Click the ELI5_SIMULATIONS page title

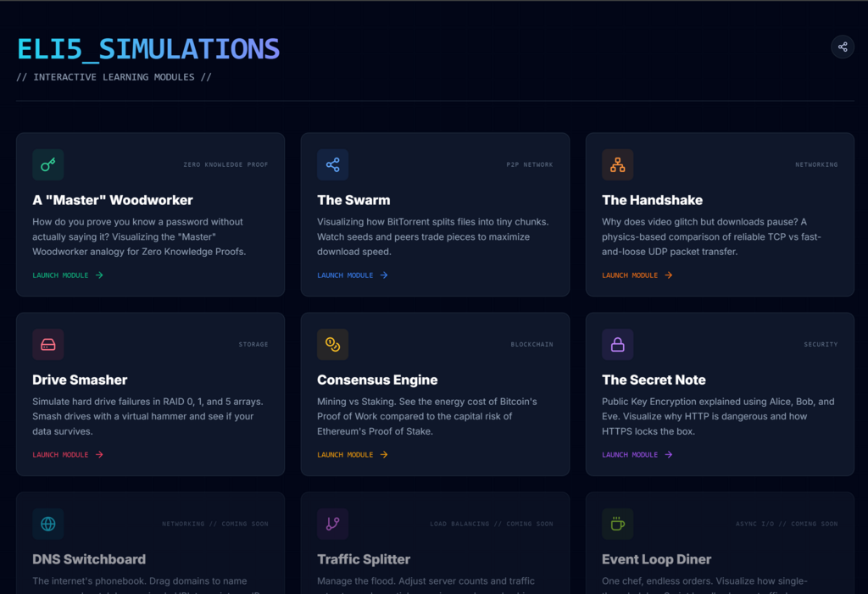point(148,49)
